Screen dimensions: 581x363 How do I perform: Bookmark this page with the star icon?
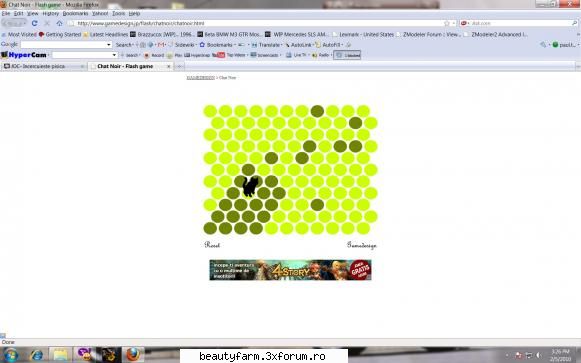pyautogui.click(x=447, y=23)
